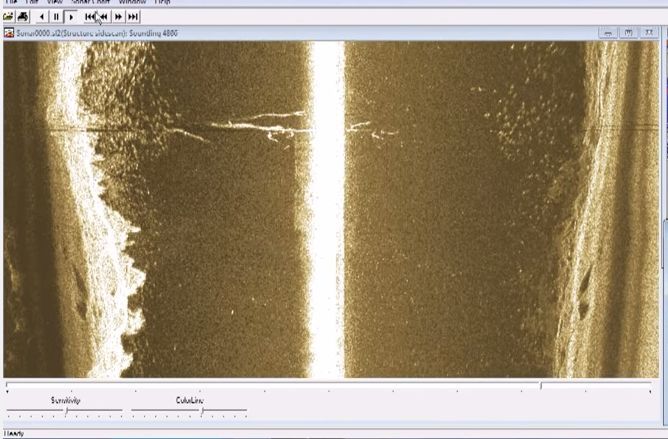668x439 pixels.
Task: Click the Sensitivity slider thumb
Action: click(66, 411)
